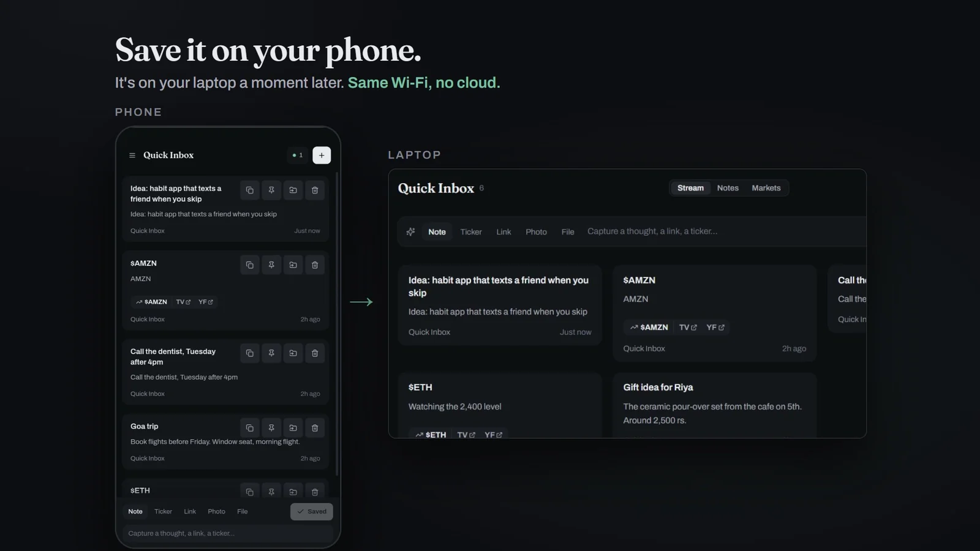The image size is (980, 551).
Task: Click the phone capture a thought input
Action: click(228, 534)
